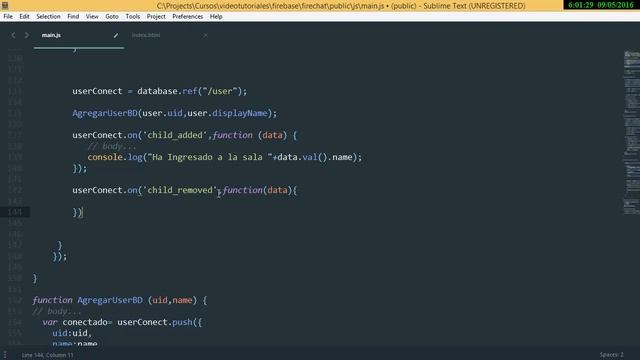This screenshot has width=640, height=360.
Task: Open the Project menu
Action: coord(156,16)
